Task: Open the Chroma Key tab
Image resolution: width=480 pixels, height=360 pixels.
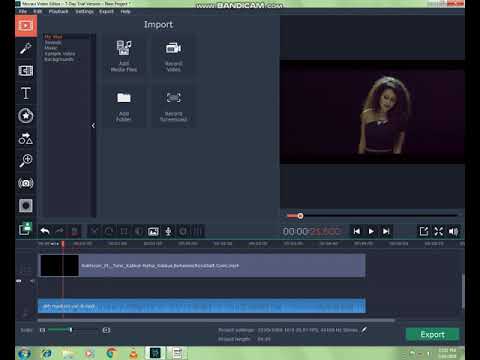Action: tap(26, 206)
